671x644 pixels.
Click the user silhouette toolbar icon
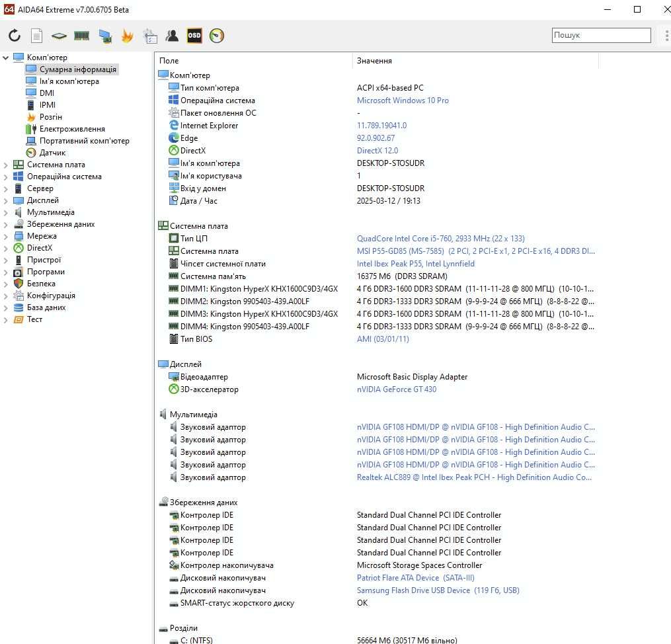172,36
